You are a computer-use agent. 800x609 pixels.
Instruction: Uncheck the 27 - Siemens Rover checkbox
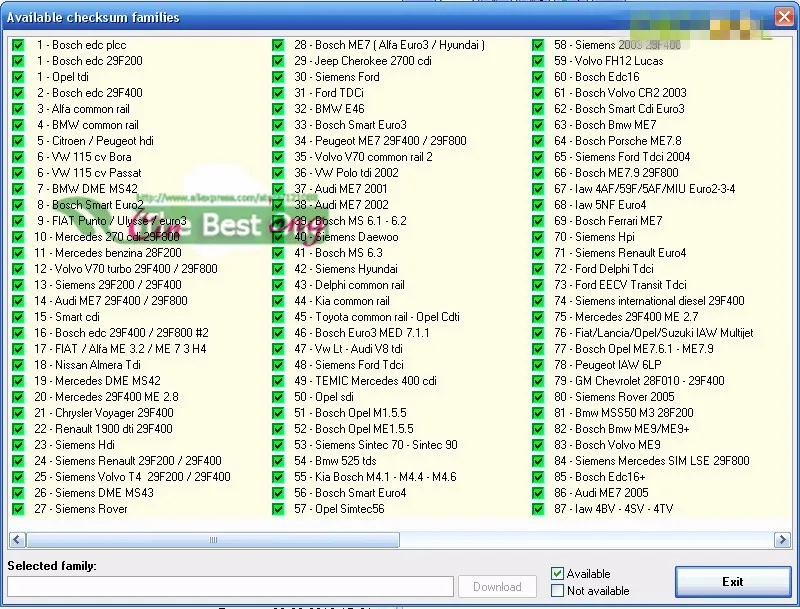point(18,509)
